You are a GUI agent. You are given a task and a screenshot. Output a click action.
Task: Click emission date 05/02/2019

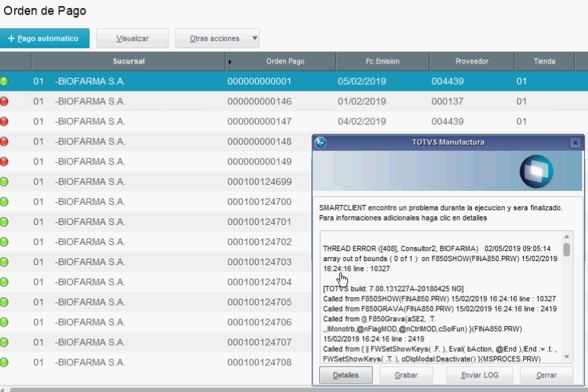coord(362,81)
